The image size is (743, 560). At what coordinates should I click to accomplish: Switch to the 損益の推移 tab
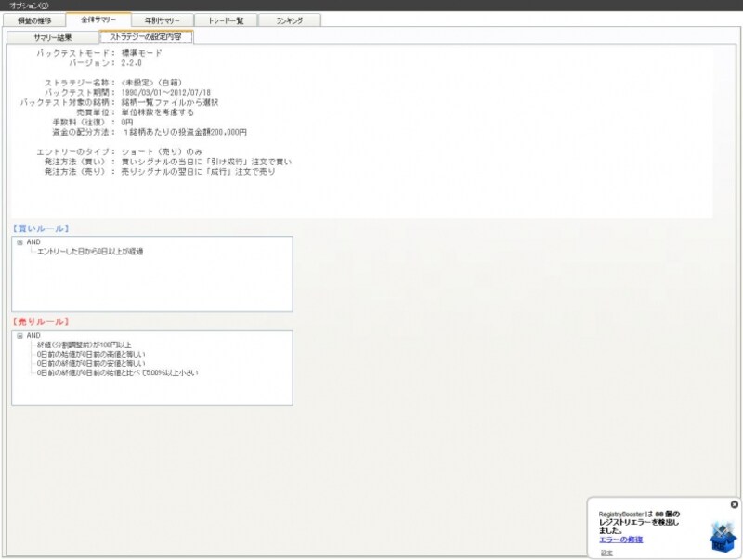click(x=34, y=20)
